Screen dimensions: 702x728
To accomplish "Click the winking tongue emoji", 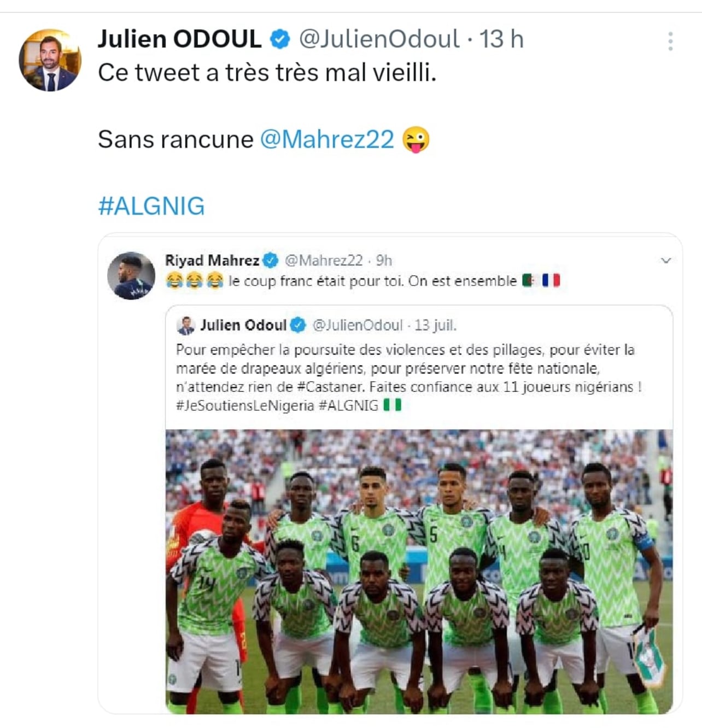I will pos(416,139).
